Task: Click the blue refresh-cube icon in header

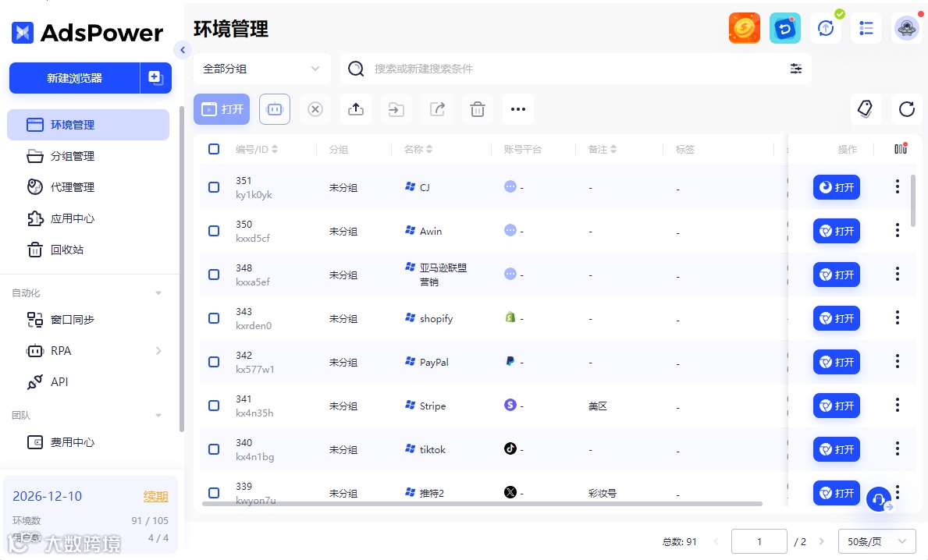Action: coord(784,28)
